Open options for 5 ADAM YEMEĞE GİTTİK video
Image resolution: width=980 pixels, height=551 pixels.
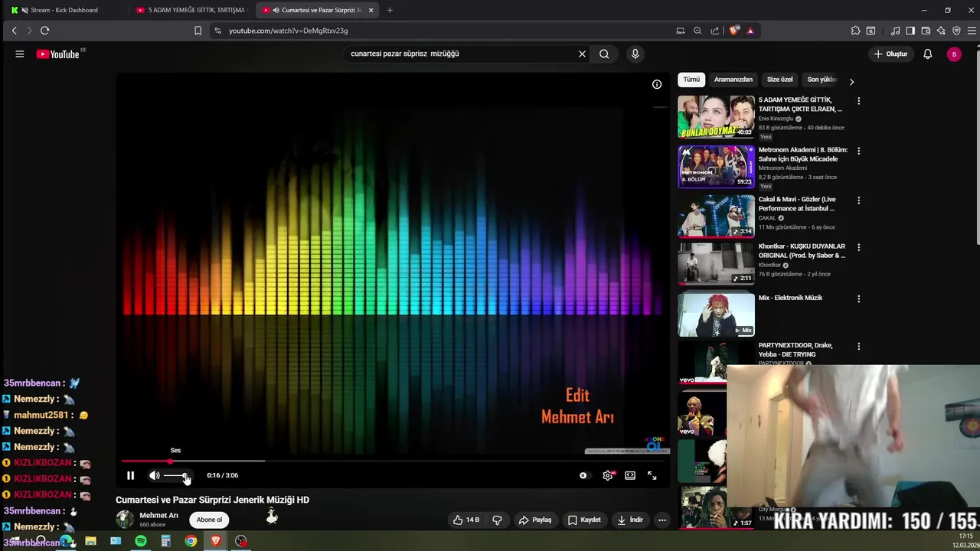[x=858, y=101]
